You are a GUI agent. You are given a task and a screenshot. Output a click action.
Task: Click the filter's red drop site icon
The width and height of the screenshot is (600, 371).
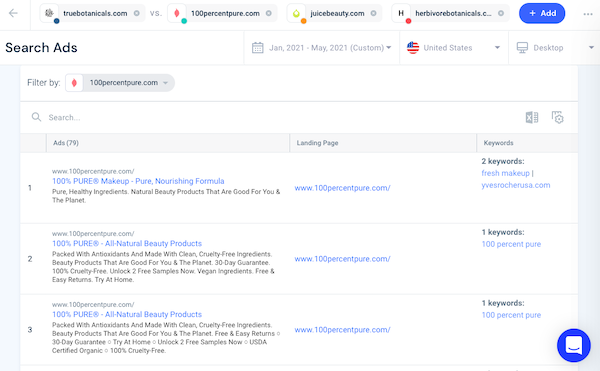[74, 83]
